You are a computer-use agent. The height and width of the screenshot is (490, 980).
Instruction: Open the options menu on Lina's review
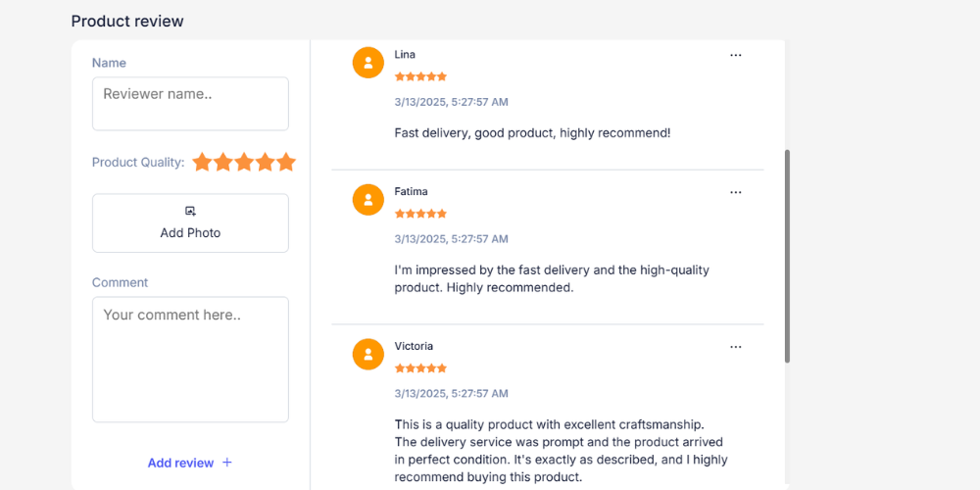(x=736, y=56)
